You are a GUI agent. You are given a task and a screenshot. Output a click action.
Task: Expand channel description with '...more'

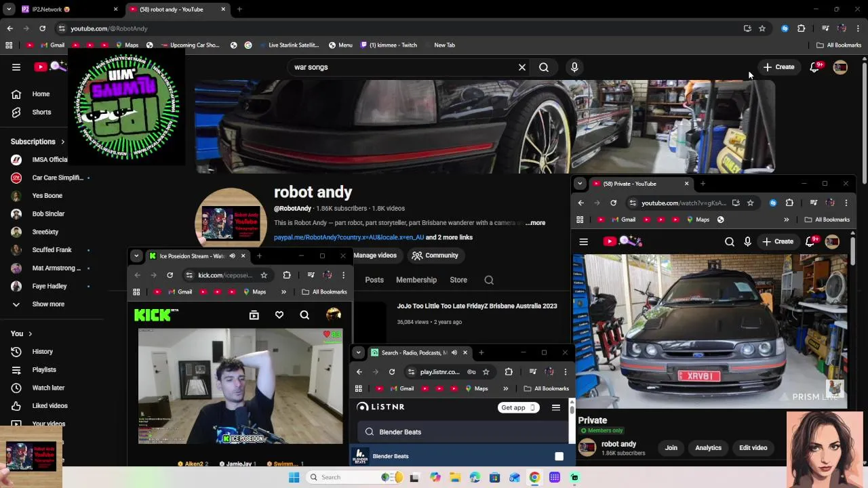point(535,223)
